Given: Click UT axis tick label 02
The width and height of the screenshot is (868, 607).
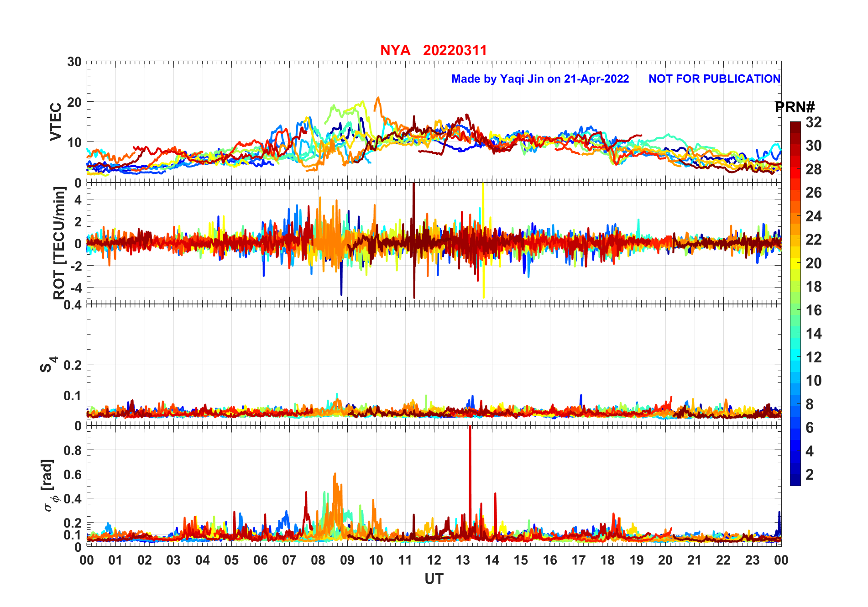Looking at the screenshot, I should point(145,560).
